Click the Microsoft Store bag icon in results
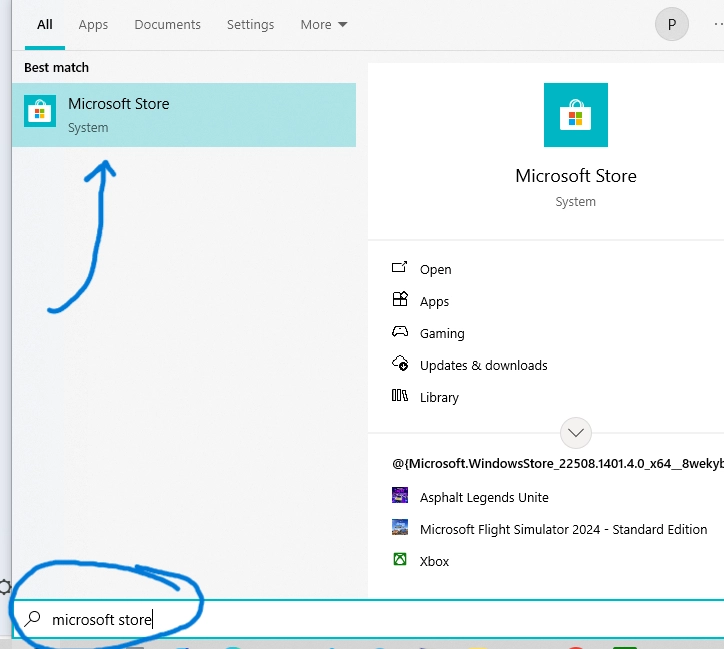Viewport: 724px width, 649px height. (x=40, y=111)
